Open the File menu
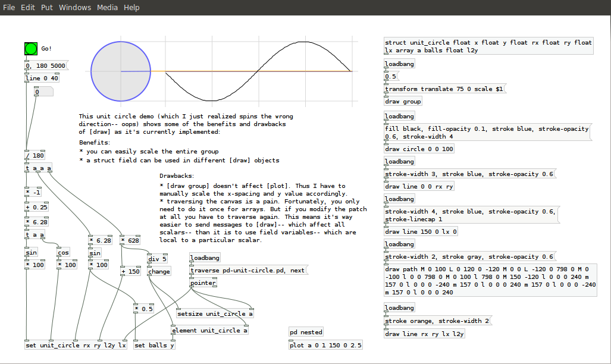This screenshot has width=611, height=364. coord(9,7)
